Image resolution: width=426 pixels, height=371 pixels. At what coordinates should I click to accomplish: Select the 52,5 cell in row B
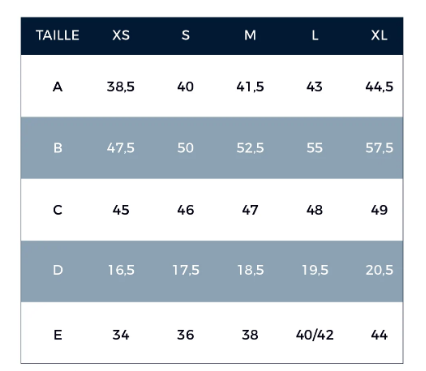click(x=250, y=148)
